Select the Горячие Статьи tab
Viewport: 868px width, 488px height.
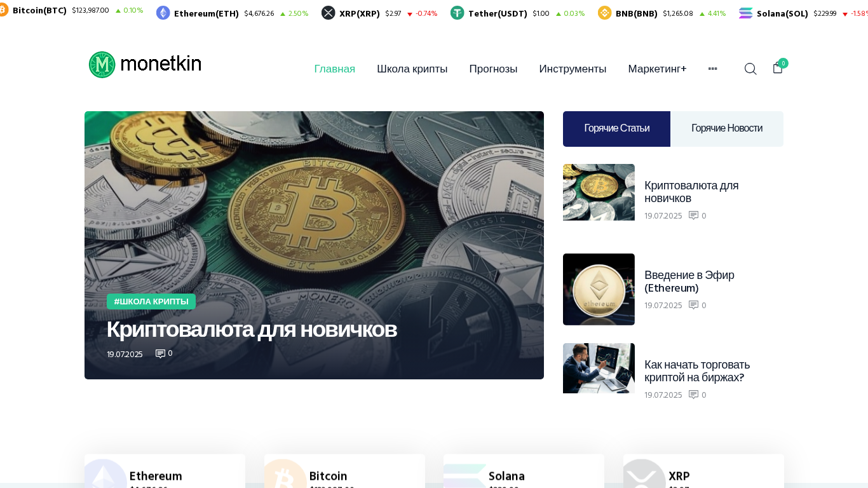click(616, 129)
